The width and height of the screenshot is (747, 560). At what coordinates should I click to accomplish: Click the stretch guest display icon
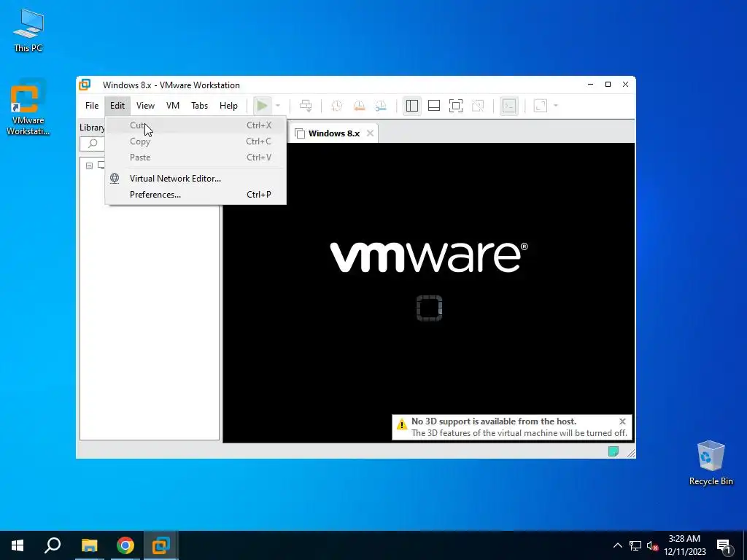click(x=541, y=106)
